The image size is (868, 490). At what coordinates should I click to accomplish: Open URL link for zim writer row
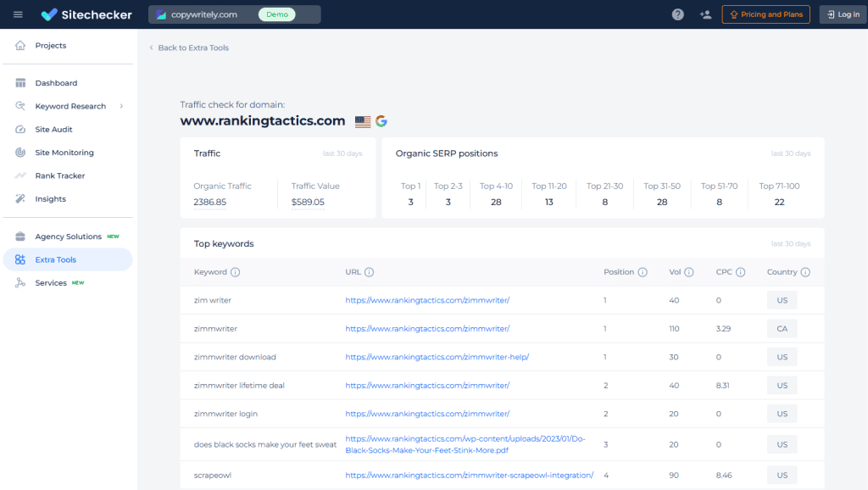[x=427, y=300]
